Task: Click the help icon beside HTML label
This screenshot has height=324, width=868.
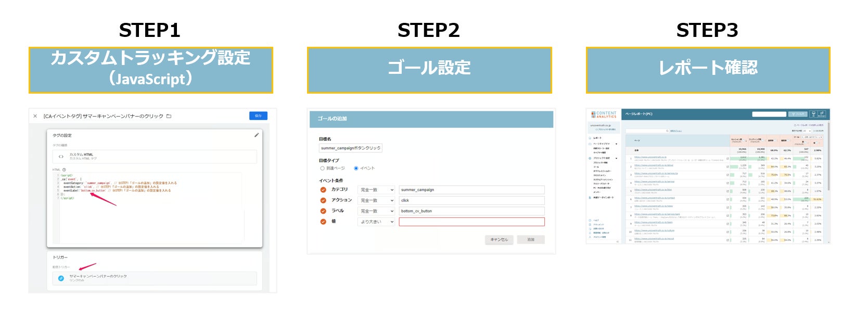Action: pos(65,170)
